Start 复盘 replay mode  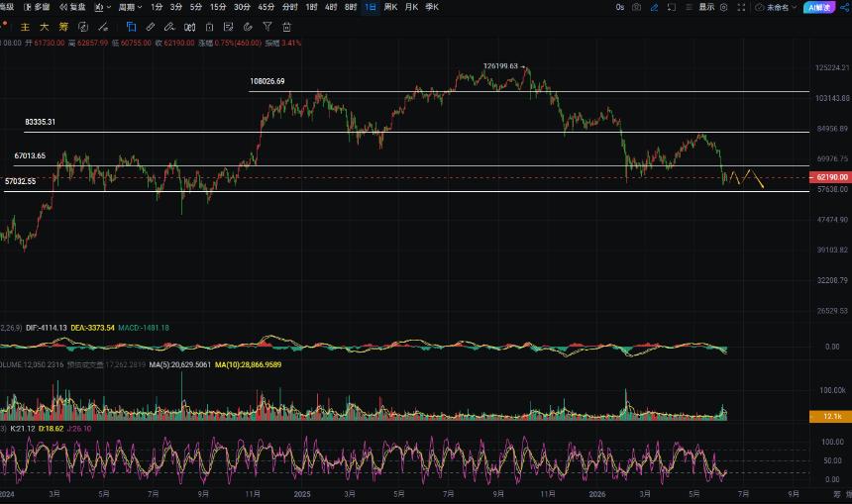pyautogui.click(x=72, y=7)
